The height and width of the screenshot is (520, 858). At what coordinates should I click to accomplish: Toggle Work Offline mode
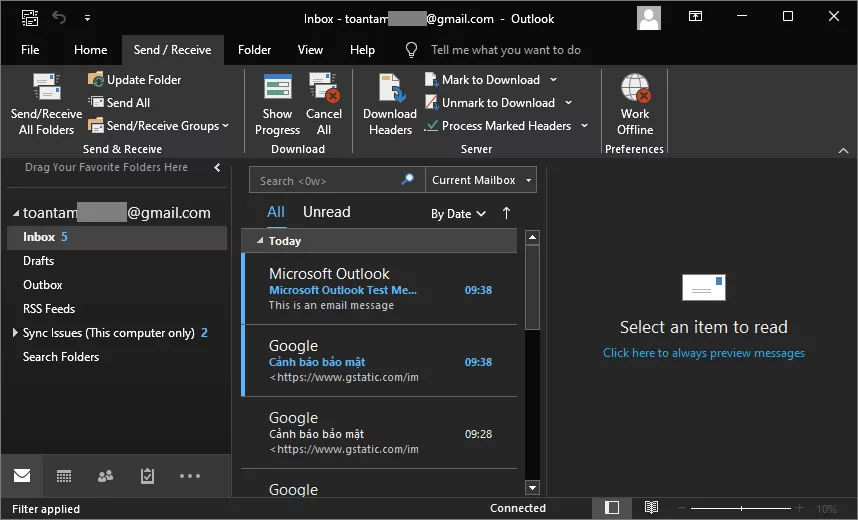(x=635, y=104)
